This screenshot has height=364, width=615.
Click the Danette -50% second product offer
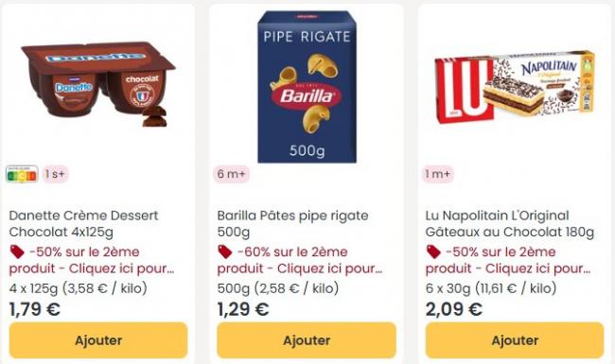coord(92,260)
